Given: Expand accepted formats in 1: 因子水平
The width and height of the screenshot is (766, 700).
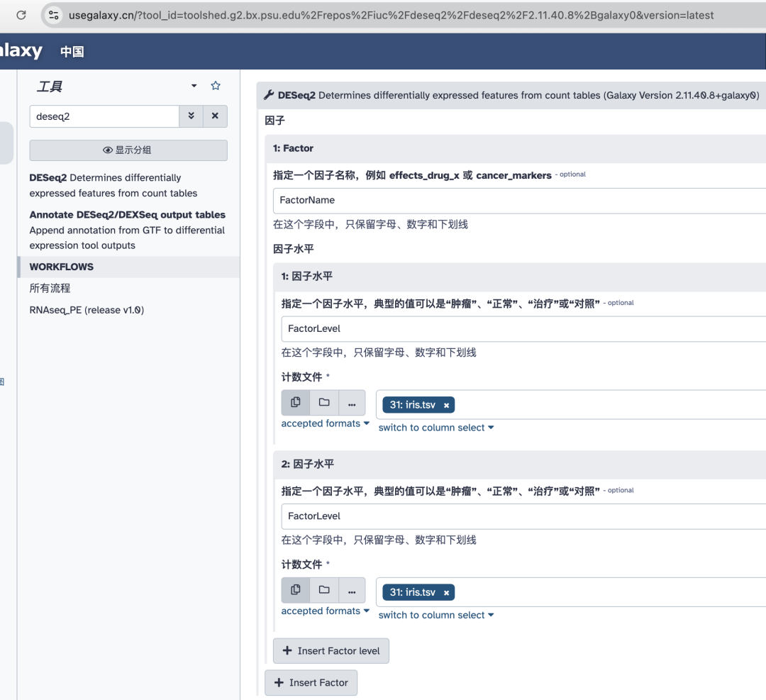Looking at the screenshot, I should [x=325, y=423].
